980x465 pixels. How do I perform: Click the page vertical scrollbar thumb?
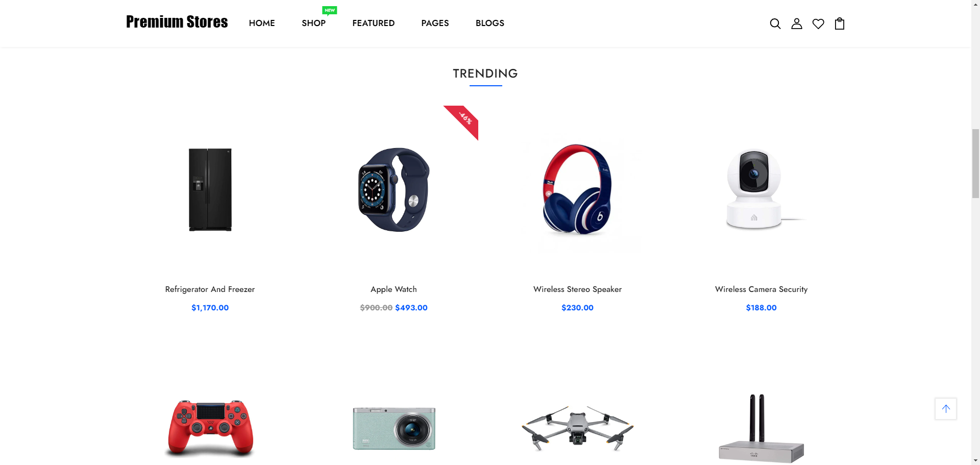tap(975, 163)
